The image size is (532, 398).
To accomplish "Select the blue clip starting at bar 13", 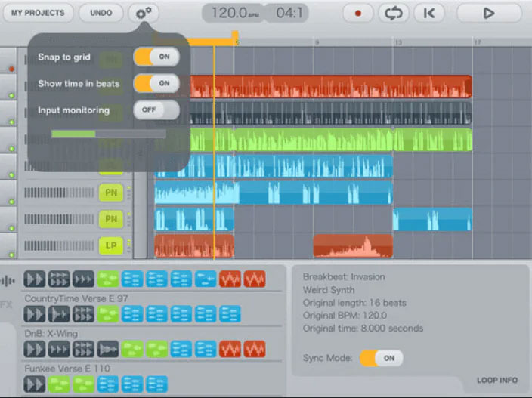I will (x=432, y=219).
